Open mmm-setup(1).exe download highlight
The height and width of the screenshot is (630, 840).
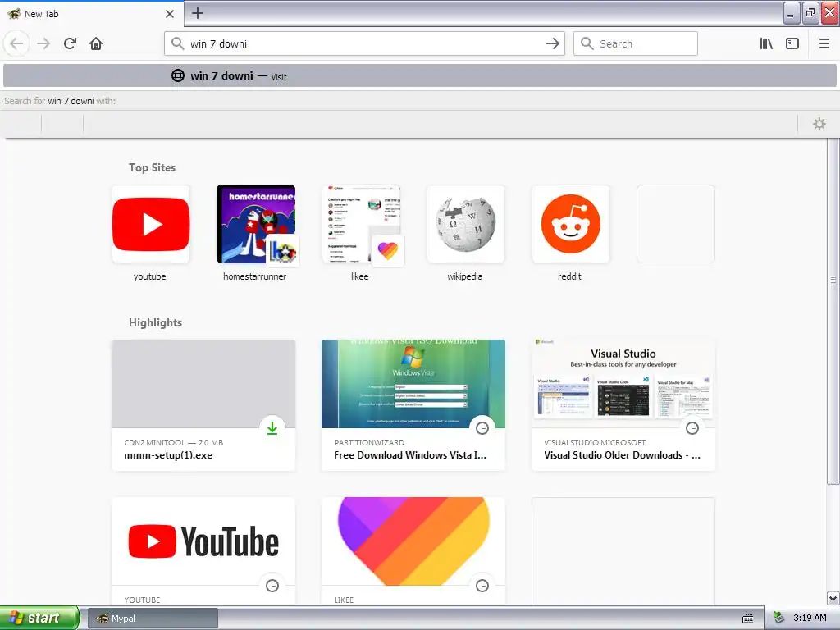point(203,405)
